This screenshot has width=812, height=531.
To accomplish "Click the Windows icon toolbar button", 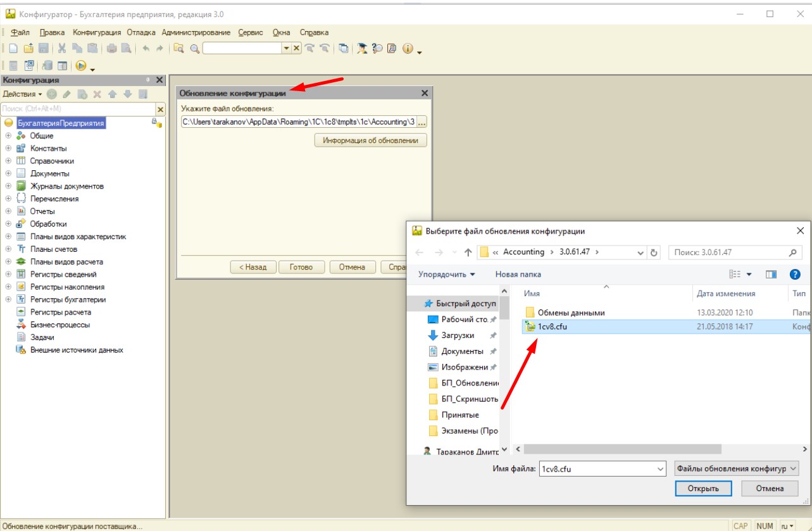I will click(x=342, y=48).
